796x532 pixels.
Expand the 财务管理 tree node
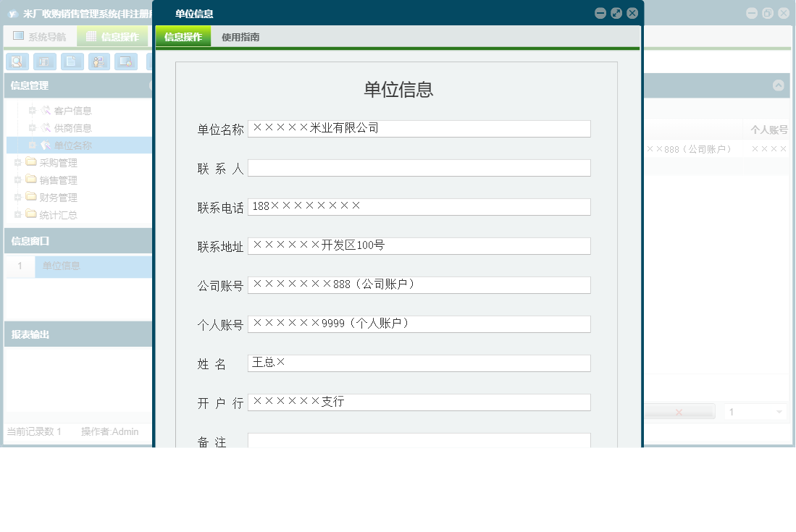coord(17,197)
